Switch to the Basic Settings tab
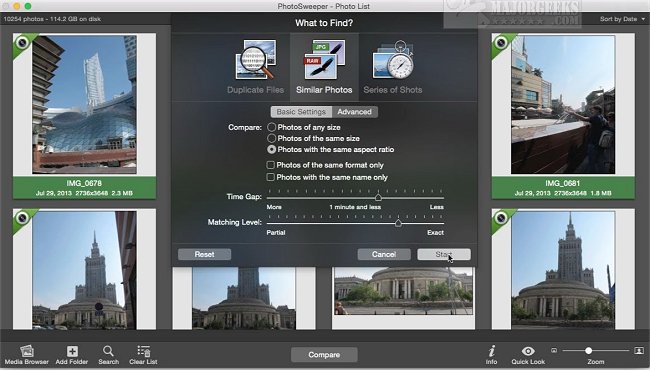650x370 pixels. 301,112
